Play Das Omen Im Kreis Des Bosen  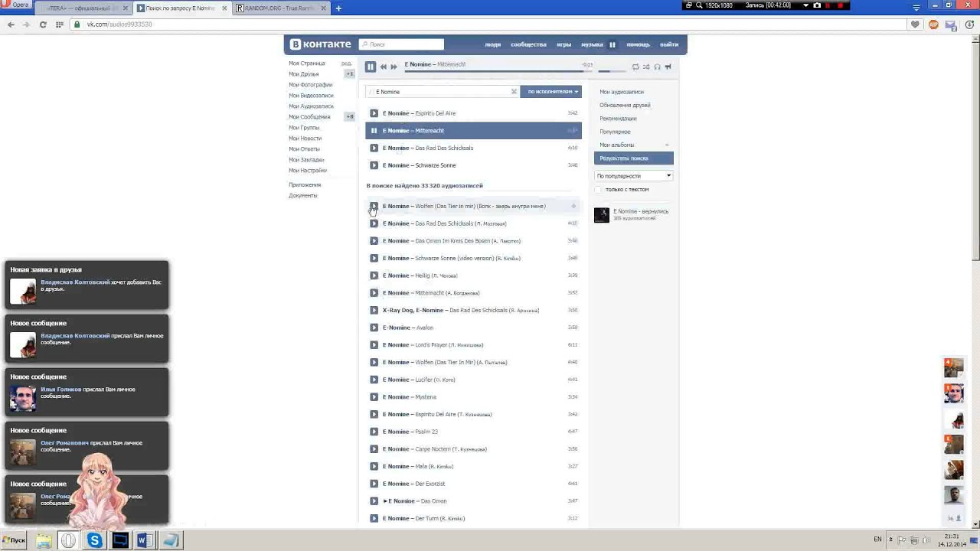click(374, 241)
